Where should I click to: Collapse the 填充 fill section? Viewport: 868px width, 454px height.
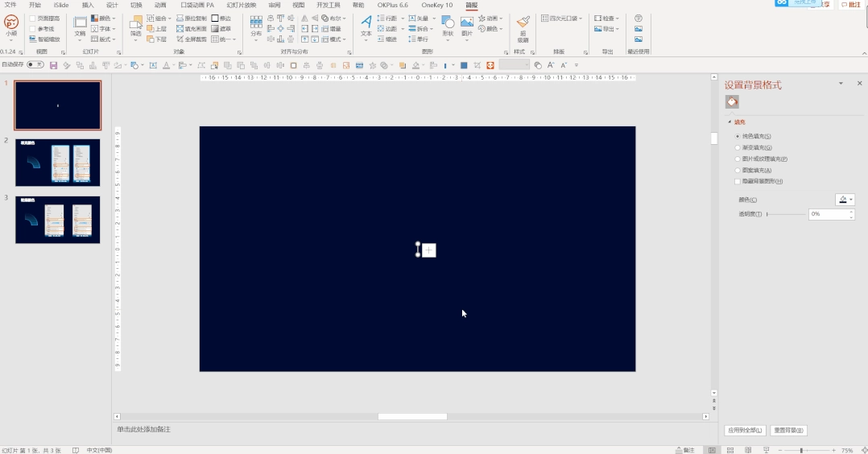[730, 122]
